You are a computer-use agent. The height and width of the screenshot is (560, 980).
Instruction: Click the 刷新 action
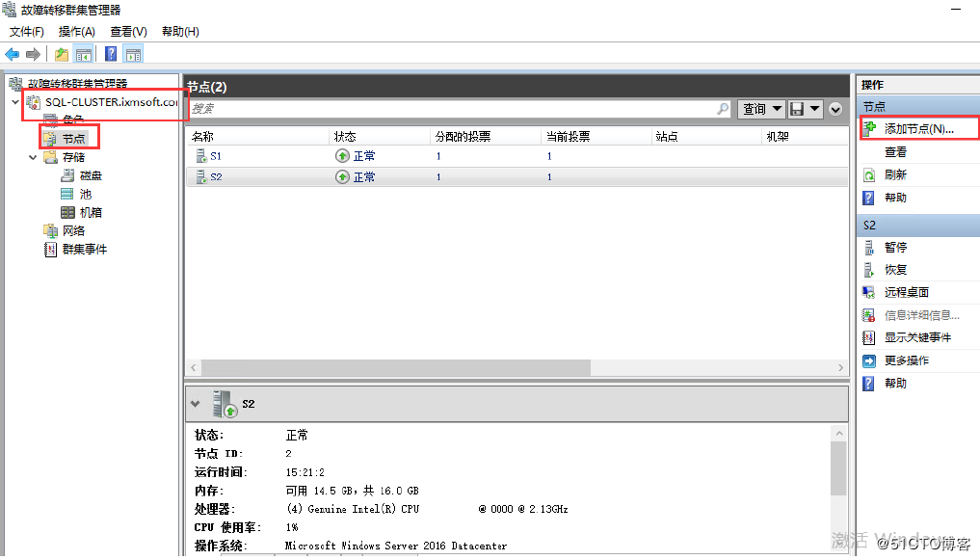click(895, 175)
